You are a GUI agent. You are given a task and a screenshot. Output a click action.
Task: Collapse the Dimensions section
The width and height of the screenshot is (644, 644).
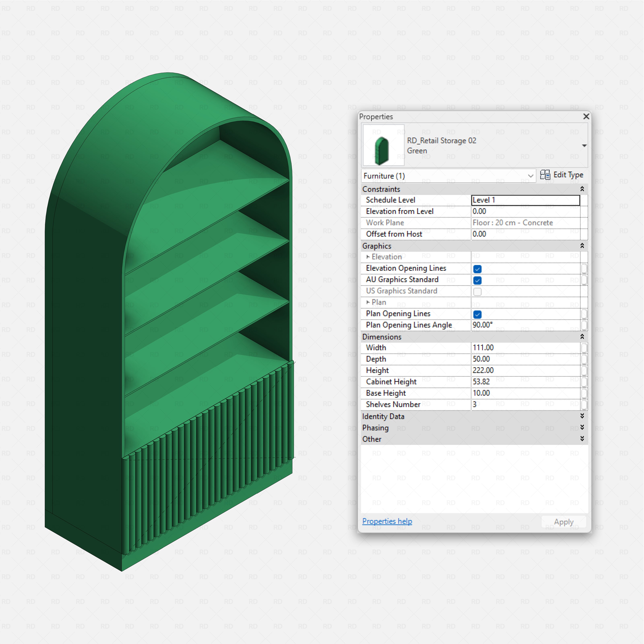click(x=582, y=337)
